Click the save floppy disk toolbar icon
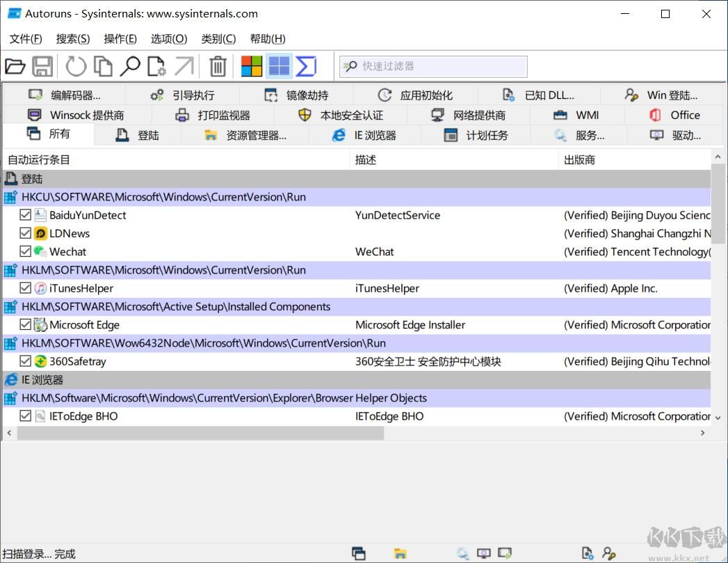This screenshot has width=728, height=563. [x=42, y=67]
